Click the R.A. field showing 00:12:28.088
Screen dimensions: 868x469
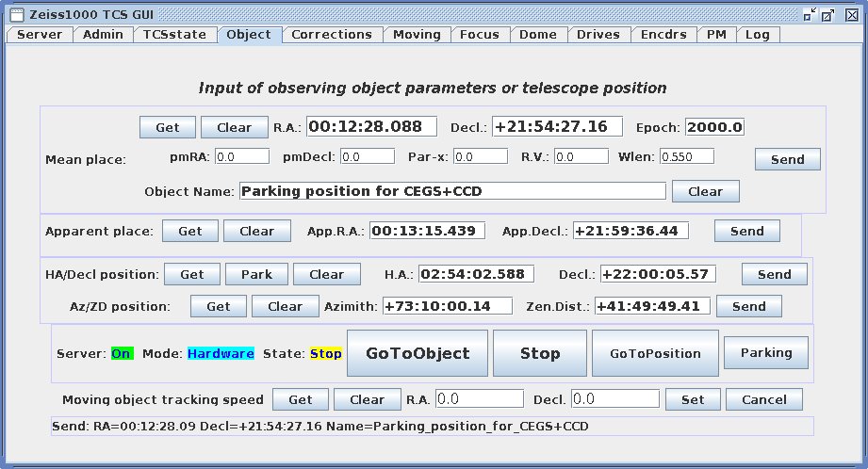(x=371, y=126)
